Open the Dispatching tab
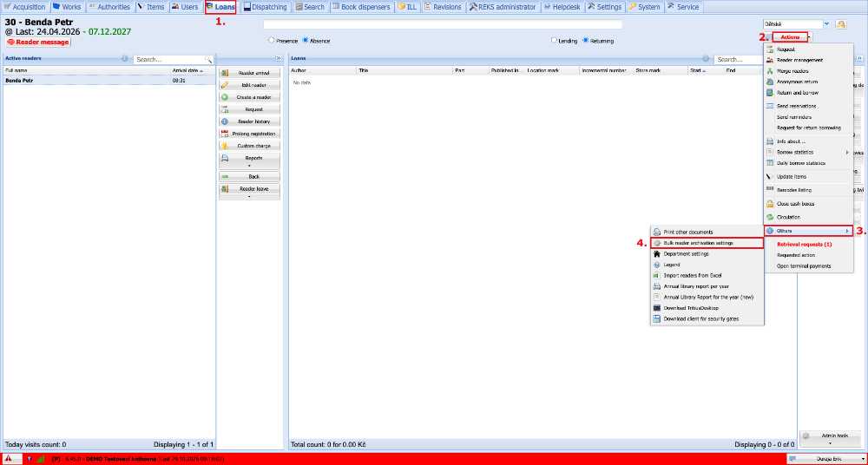 click(x=266, y=7)
